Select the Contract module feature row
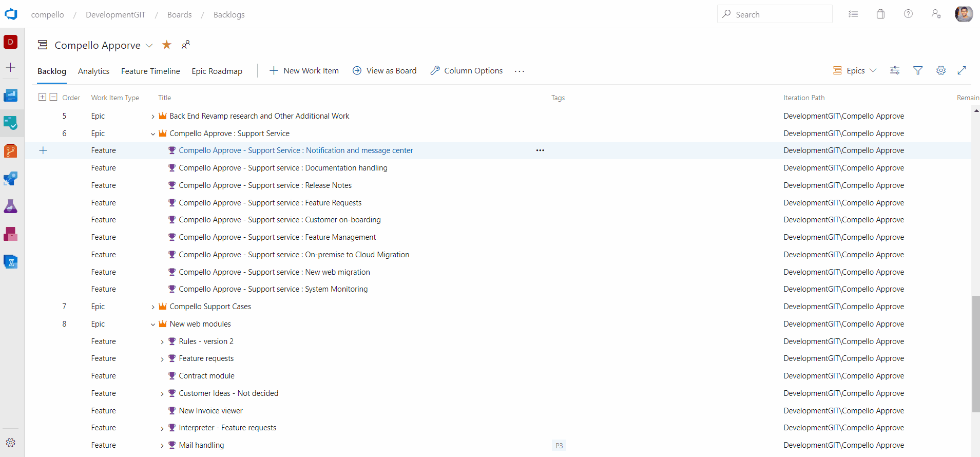This screenshot has height=457, width=980. pos(498,376)
